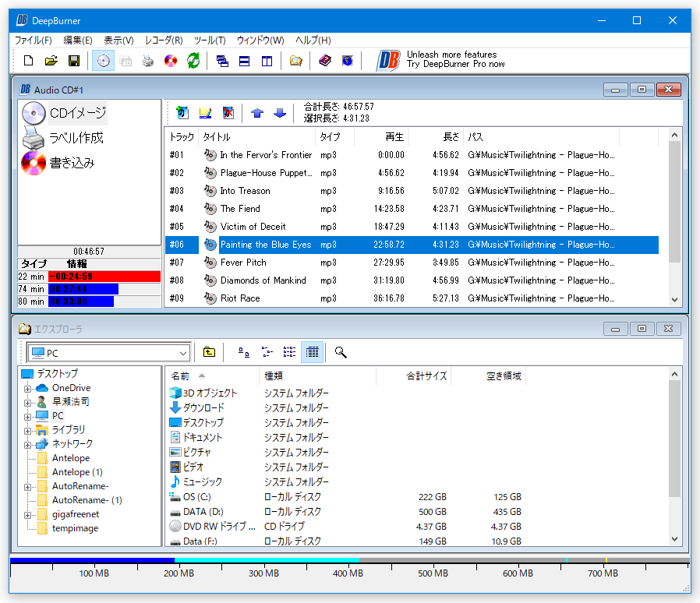Click the blue 80 min capacity bar
Screen dimensions: 700x603
coord(81,301)
